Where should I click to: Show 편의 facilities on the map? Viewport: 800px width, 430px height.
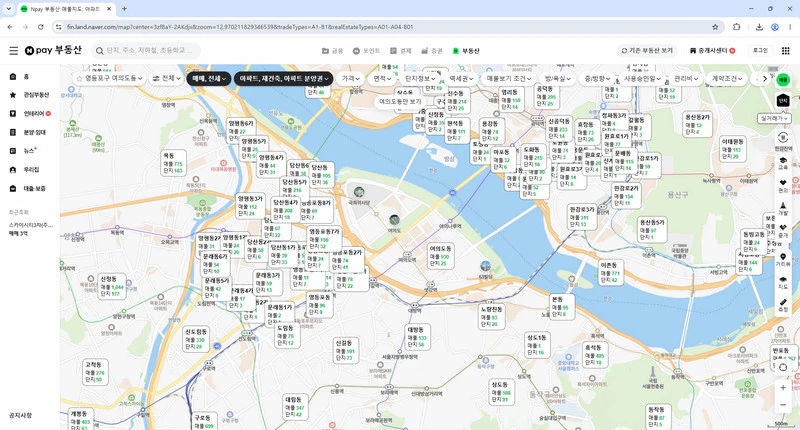tap(783, 186)
